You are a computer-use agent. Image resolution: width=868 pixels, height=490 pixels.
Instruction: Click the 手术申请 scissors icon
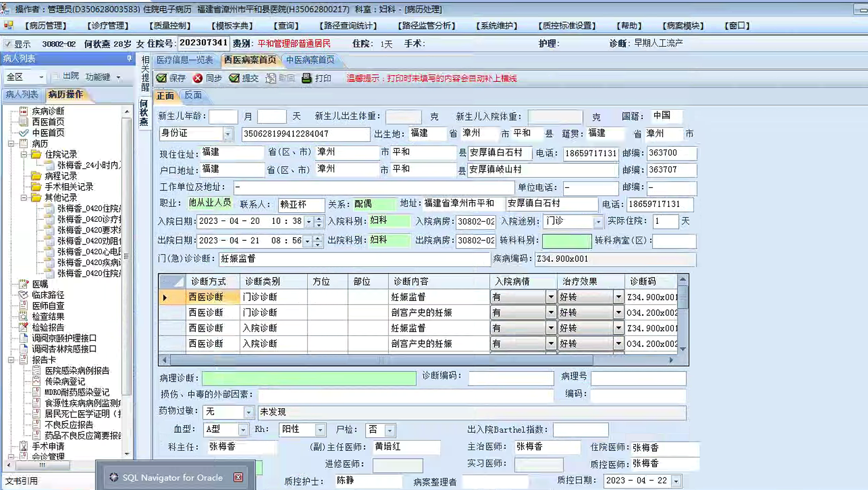pyautogui.click(x=24, y=446)
